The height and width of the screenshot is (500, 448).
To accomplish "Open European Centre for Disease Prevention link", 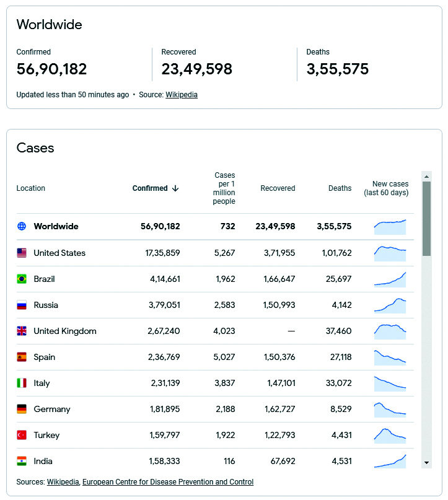I will point(168,482).
